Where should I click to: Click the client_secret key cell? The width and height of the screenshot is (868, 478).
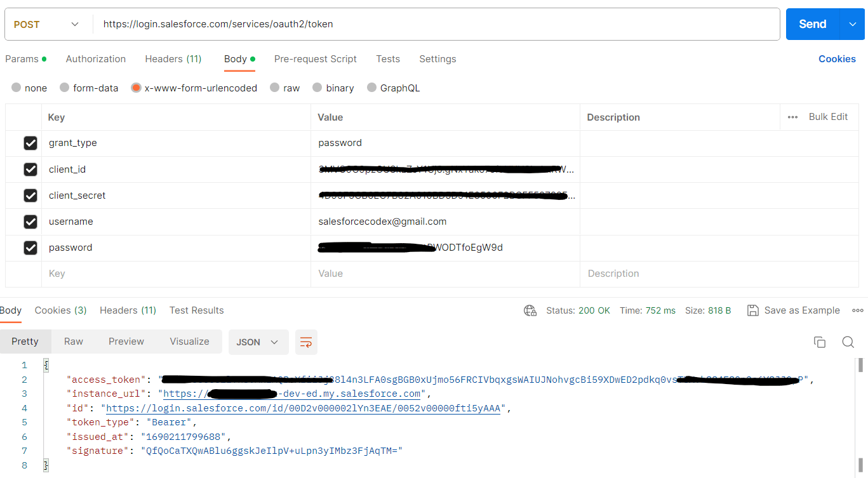coord(177,196)
